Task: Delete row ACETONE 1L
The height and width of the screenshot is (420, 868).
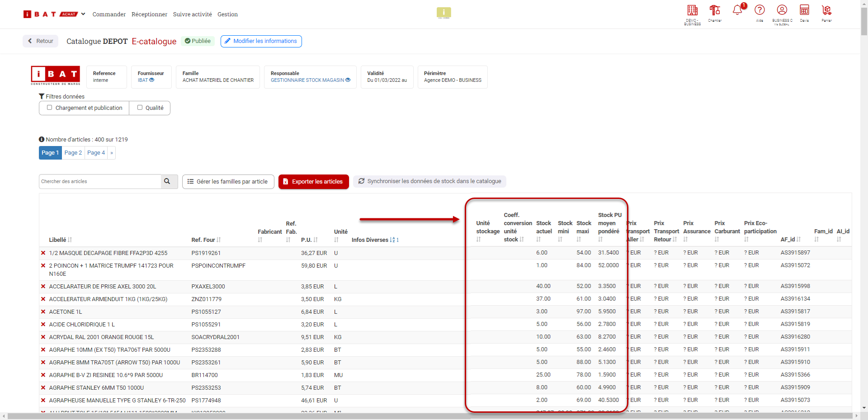Action: pyautogui.click(x=43, y=312)
